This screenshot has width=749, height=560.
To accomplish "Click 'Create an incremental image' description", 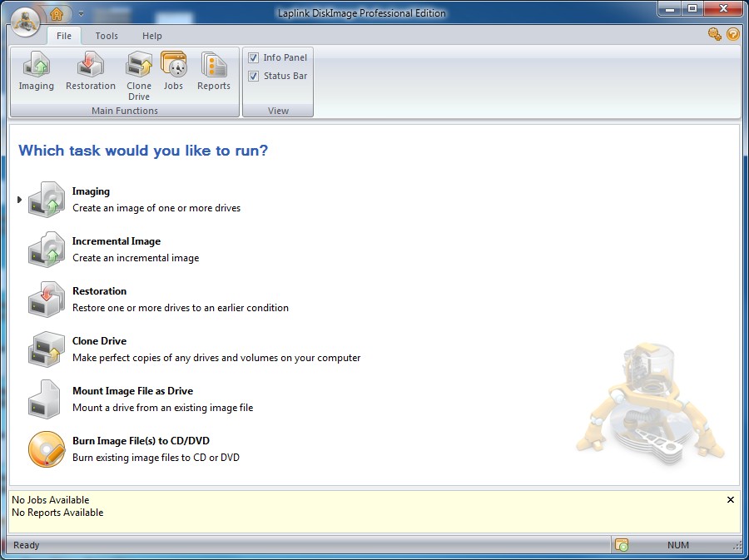I will click(136, 258).
